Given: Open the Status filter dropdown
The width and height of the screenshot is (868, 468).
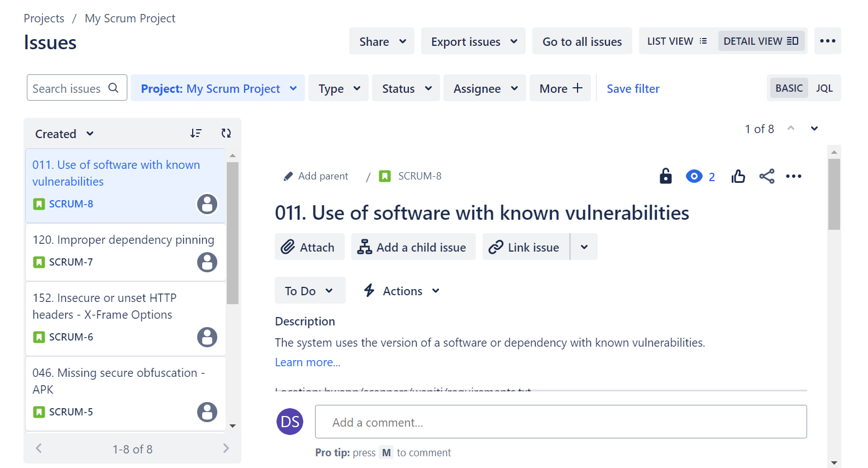Looking at the screenshot, I should click(x=406, y=88).
